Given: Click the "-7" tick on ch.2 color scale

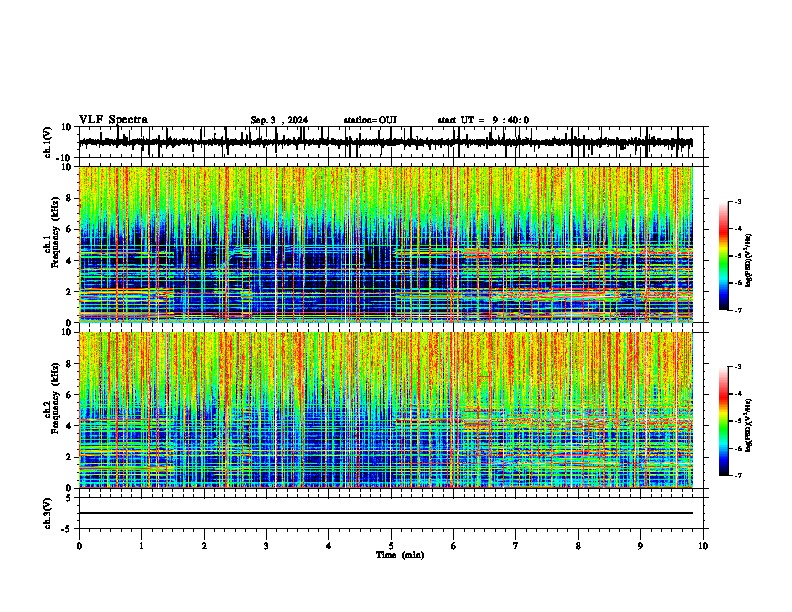Looking at the screenshot, I should [x=738, y=475].
